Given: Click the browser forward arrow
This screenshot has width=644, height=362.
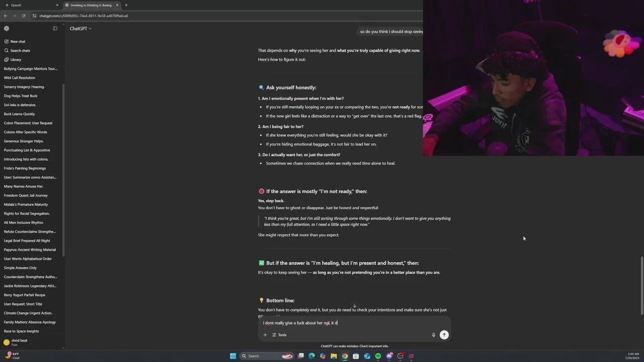Looking at the screenshot, I should (x=15, y=16).
